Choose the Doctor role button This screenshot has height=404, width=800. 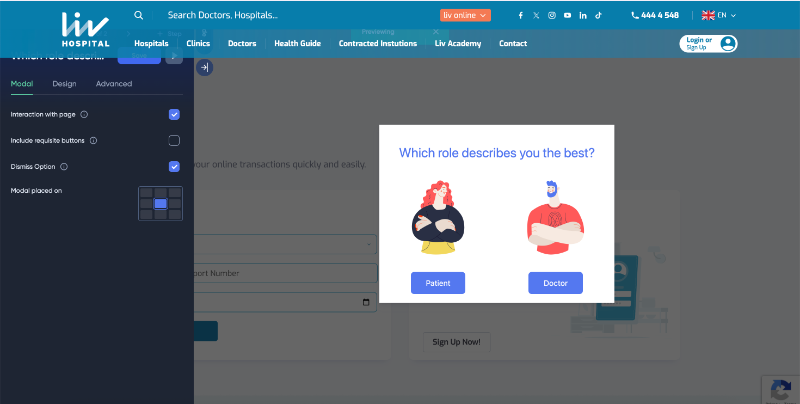tap(555, 283)
